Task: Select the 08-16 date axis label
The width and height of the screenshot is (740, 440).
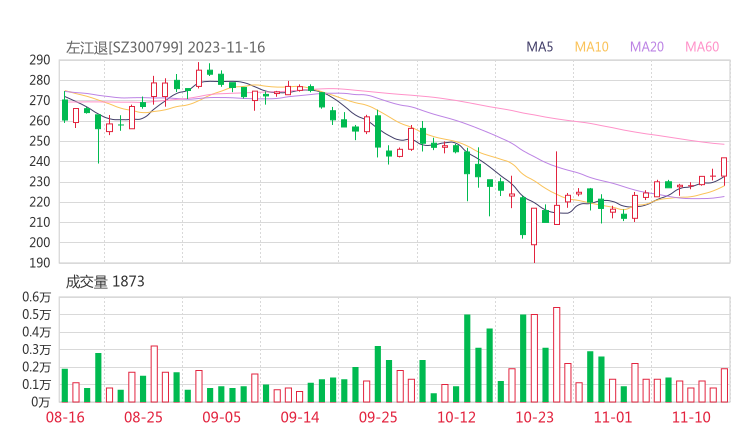Action: click(x=65, y=417)
